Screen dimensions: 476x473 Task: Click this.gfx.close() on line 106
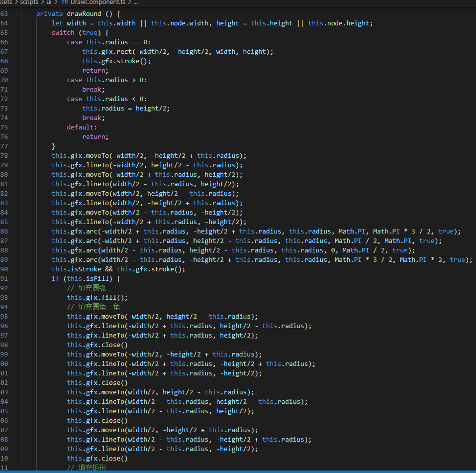[97, 420]
